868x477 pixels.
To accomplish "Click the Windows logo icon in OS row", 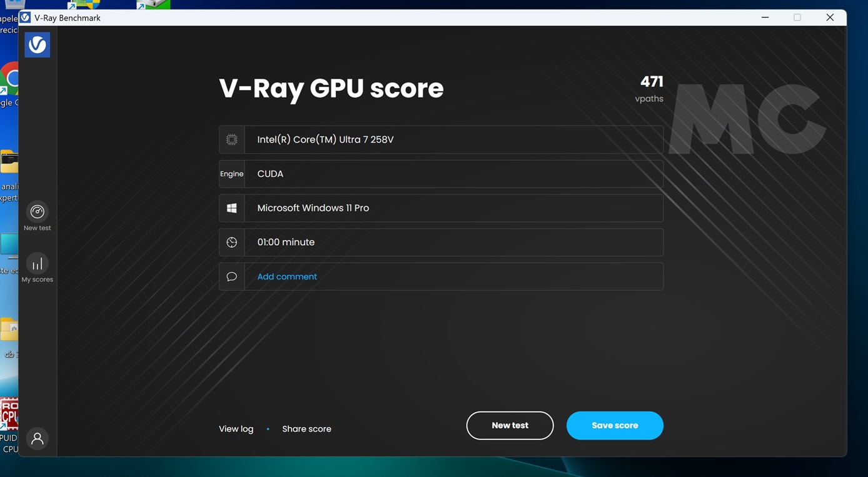I will click(232, 208).
